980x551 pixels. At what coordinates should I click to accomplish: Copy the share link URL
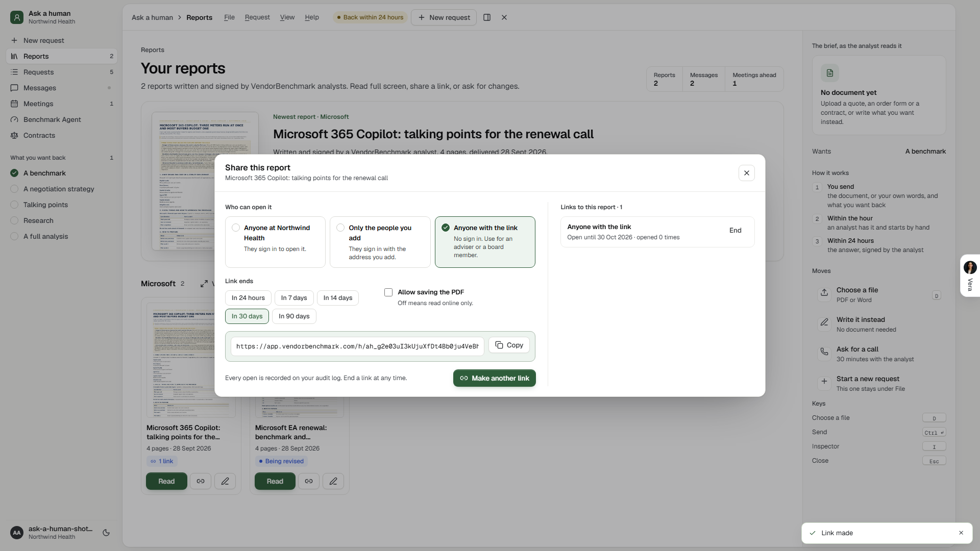coord(509,345)
